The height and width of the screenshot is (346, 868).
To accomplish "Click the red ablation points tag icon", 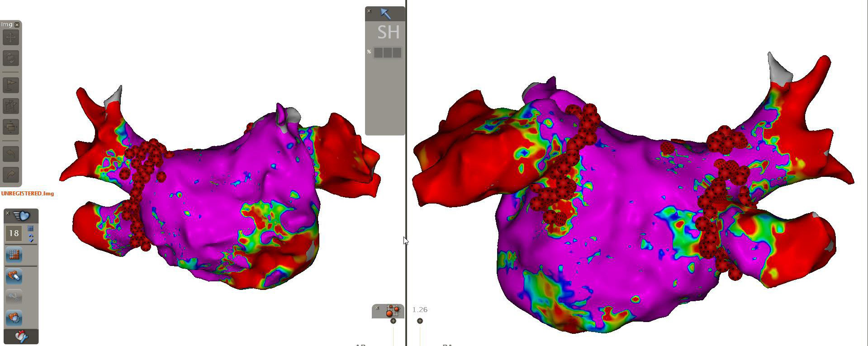I will click(x=392, y=311).
